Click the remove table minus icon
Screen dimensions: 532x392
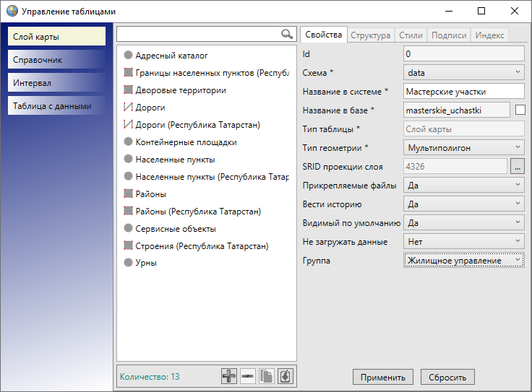(x=248, y=376)
